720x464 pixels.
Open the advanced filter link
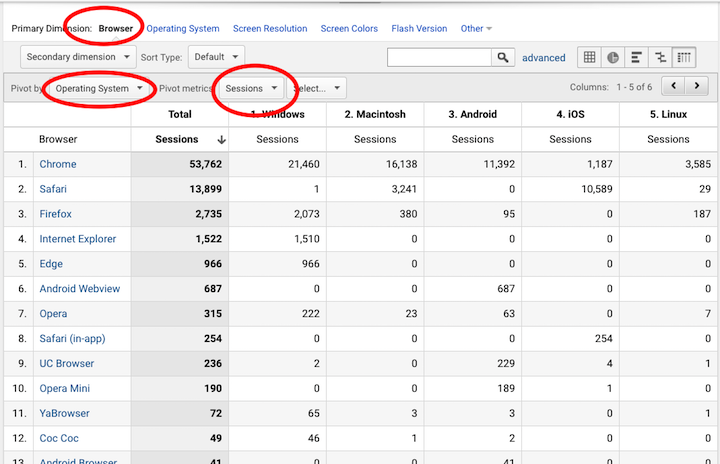click(544, 58)
